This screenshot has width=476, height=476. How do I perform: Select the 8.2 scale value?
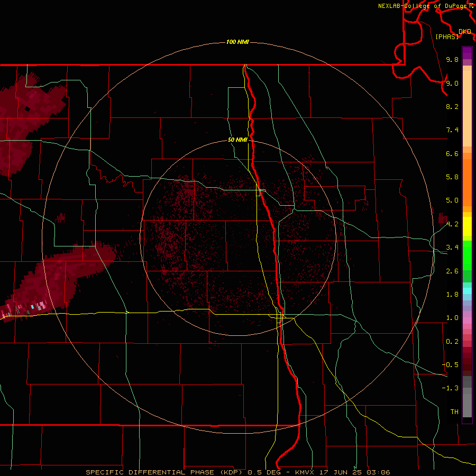(x=452, y=106)
